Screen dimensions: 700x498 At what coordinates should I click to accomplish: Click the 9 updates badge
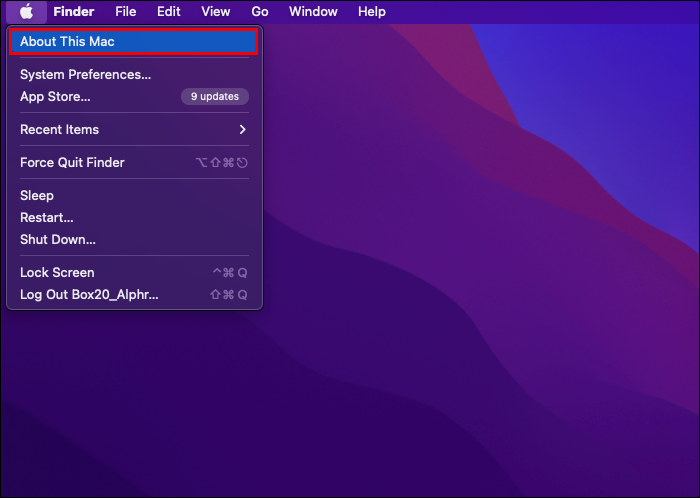(215, 96)
